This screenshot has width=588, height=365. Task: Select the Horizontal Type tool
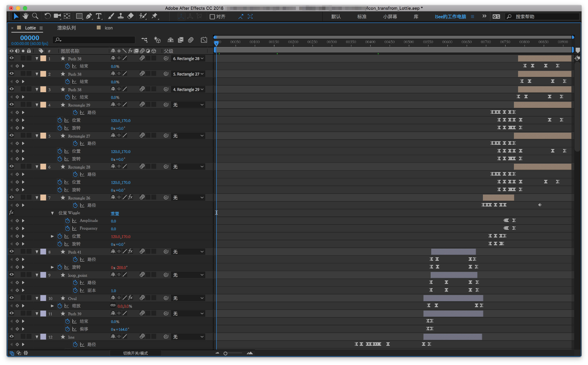[x=98, y=16]
